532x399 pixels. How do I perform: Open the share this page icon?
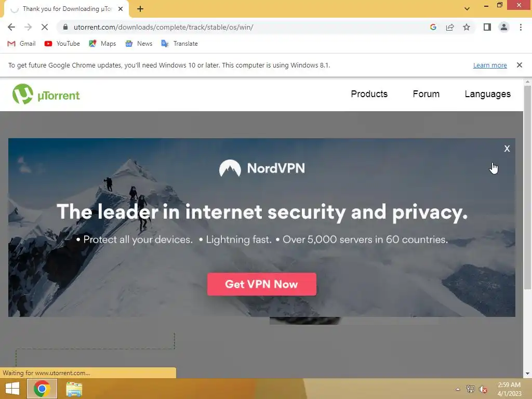450,27
